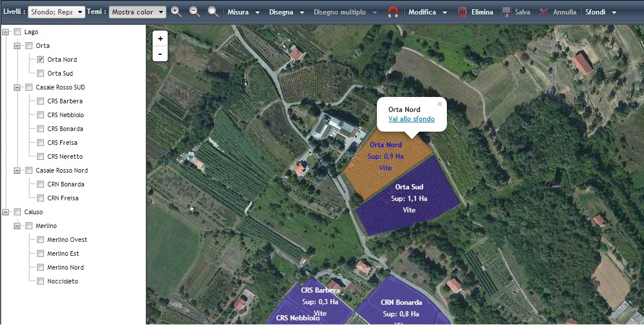The width and height of the screenshot is (644, 325).
Task: Toggle the red magnet snap tool
Action: (393, 12)
